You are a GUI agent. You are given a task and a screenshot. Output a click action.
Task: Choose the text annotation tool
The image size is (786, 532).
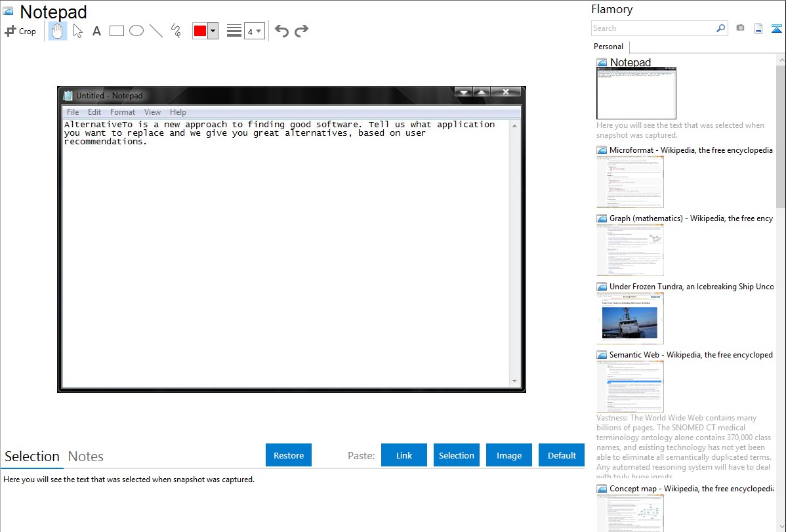96,31
